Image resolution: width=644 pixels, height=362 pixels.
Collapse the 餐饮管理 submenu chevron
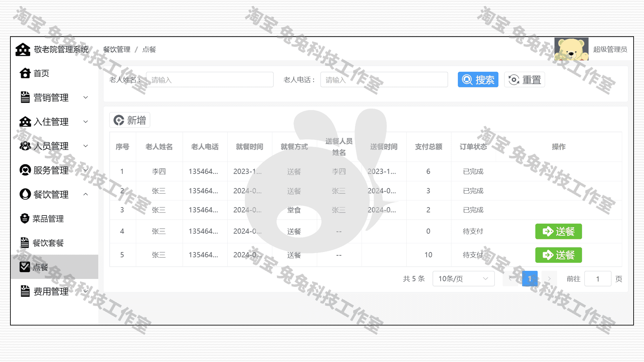point(86,194)
